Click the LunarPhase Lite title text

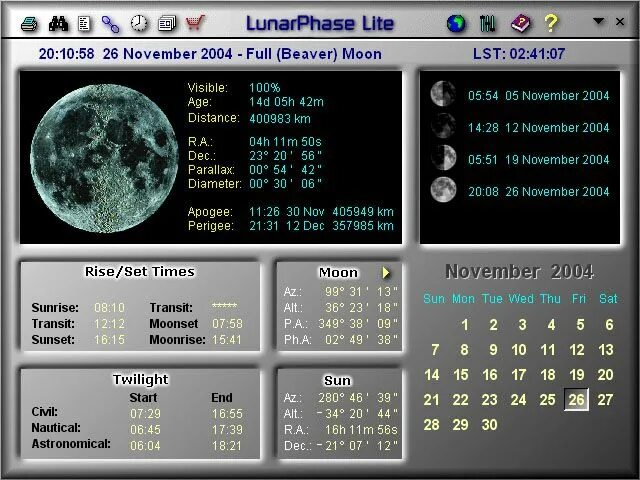[320, 23]
